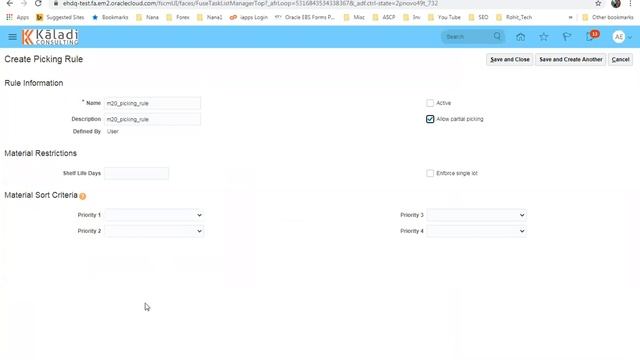Screen dimensions: 640x360
Task: Open the Oracle EBS Forms bookmark
Action: pos(304,18)
